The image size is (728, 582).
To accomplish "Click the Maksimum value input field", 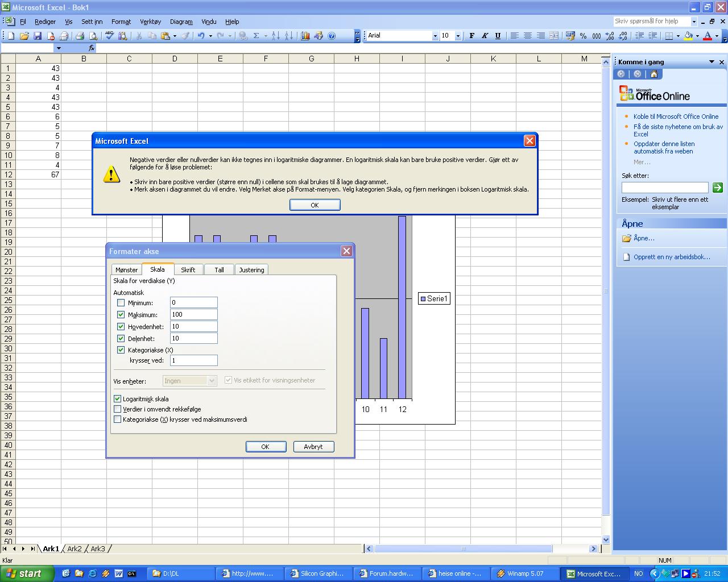I will click(x=193, y=314).
